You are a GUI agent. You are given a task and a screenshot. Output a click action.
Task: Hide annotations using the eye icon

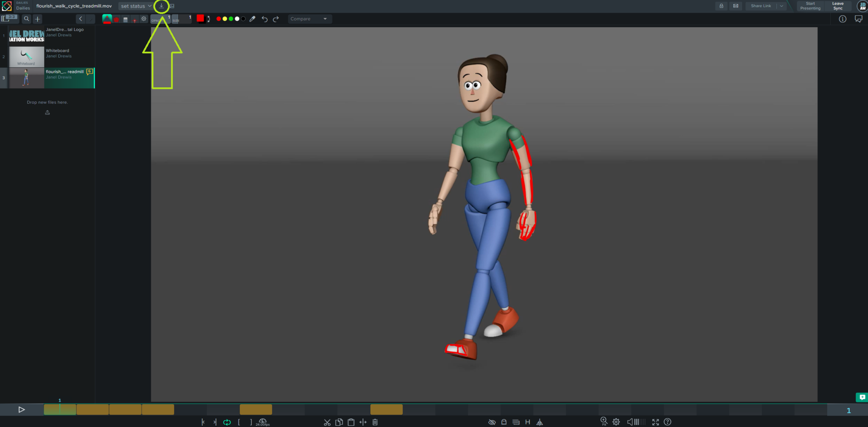click(x=492, y=422)
